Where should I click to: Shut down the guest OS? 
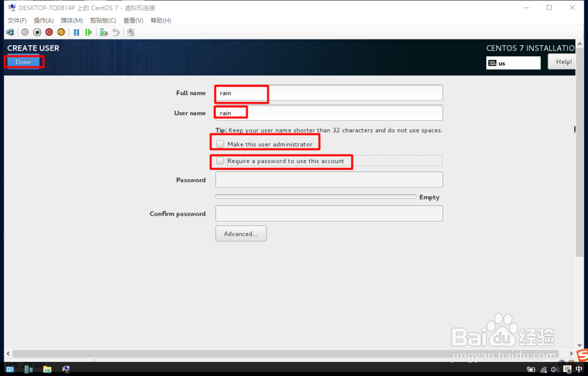[49, 32]
